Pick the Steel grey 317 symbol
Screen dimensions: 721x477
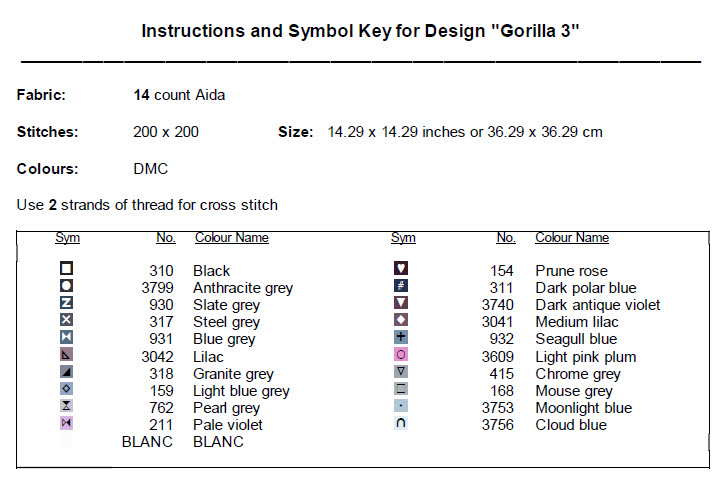(67, 320)
